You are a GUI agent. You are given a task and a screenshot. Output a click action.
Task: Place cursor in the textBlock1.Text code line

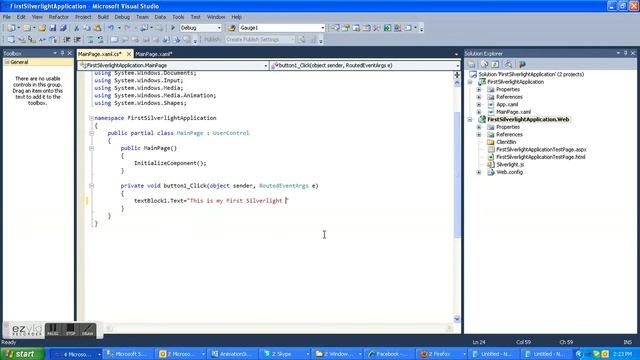pos(211,201)
